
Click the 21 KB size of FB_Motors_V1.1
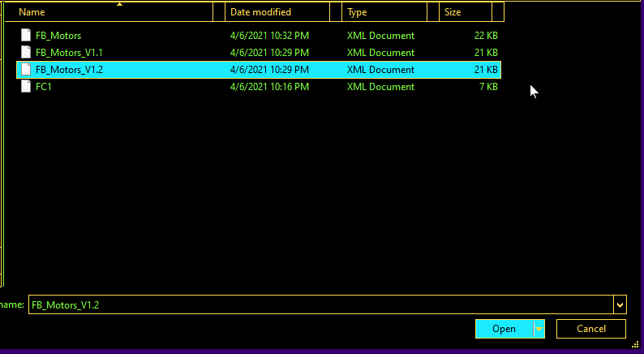[x=486, y=53]
